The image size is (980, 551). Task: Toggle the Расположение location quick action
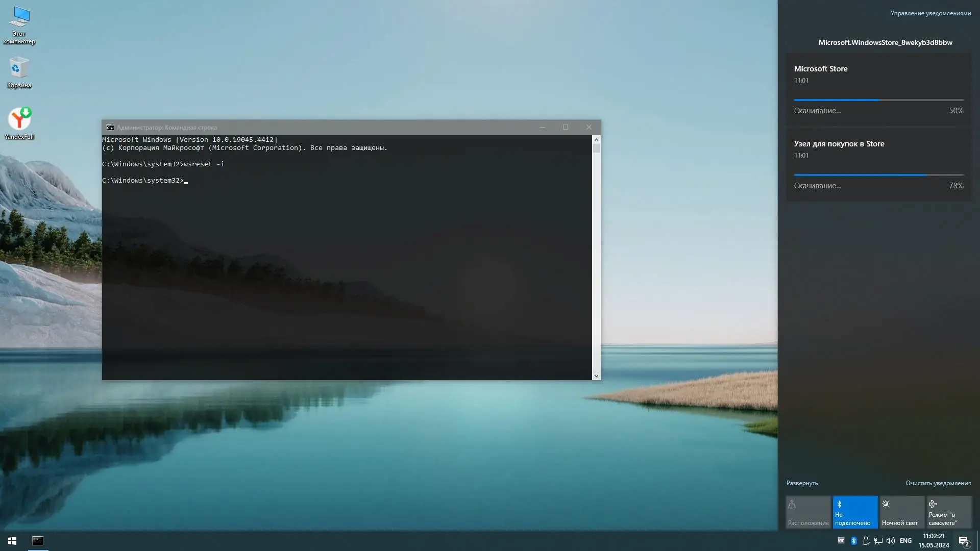click(808, 512)
